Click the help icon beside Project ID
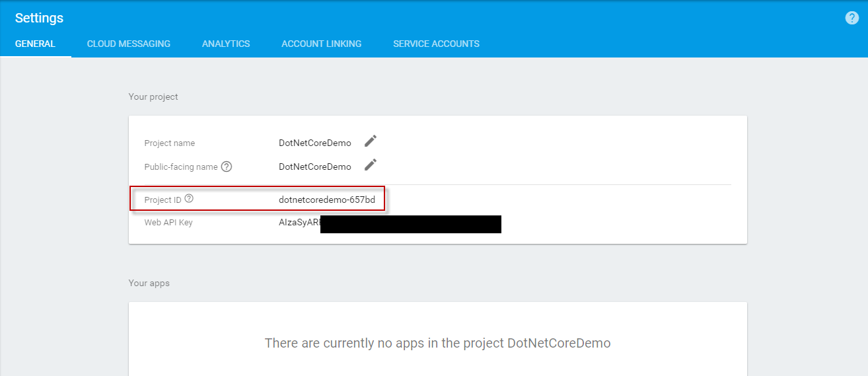Viewport: 868px width, 376px height. pyautogui.click(x=189, y=198)
